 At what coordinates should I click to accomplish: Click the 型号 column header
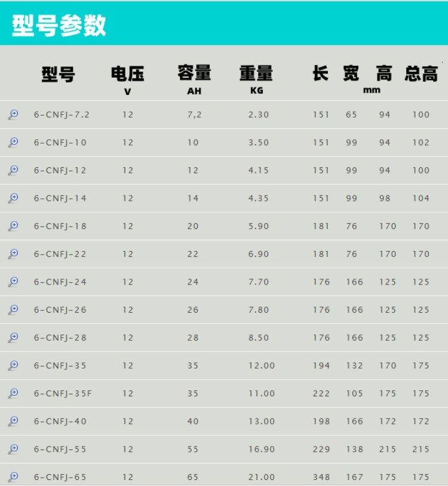click(x=58, y=75)
